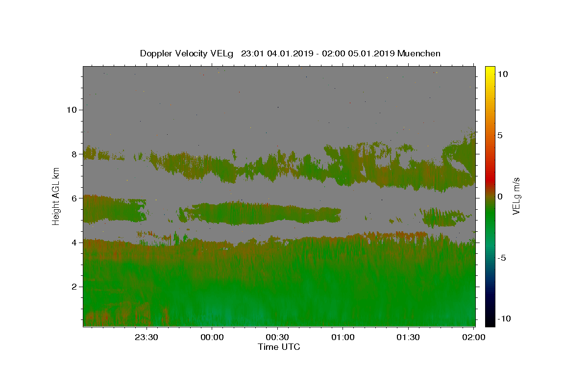This screenshot has height=392, width=588.
Task: Click the colorbar tick label '10'
Action: click(502, 74)
